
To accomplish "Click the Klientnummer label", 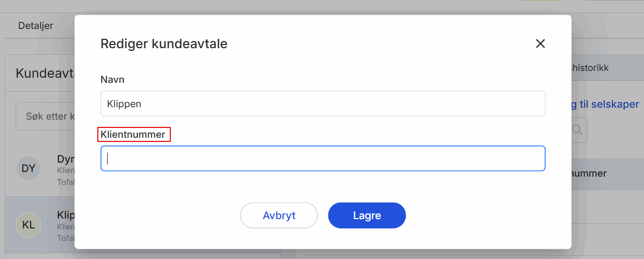I will (133, 135).
